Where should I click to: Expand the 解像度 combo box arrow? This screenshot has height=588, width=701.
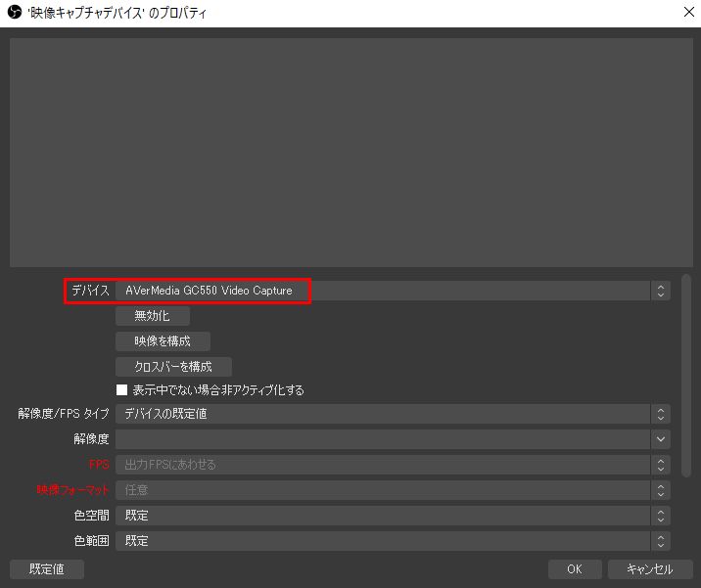click(x=660, y=439)
